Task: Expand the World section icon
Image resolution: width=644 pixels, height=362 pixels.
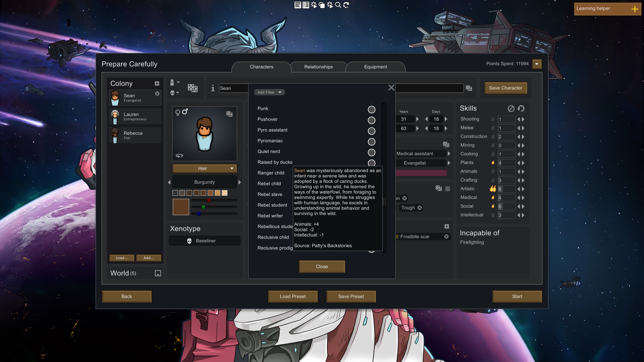Action: point(158,273)
